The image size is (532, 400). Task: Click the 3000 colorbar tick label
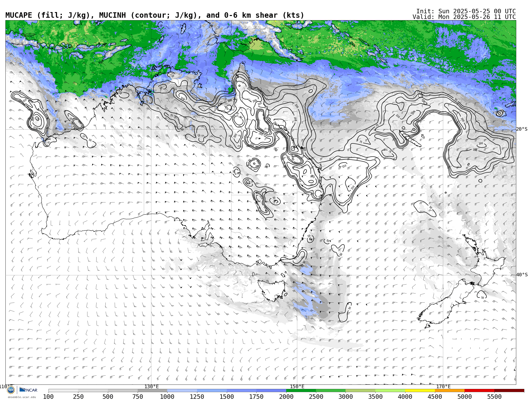(x=346, y=397)
